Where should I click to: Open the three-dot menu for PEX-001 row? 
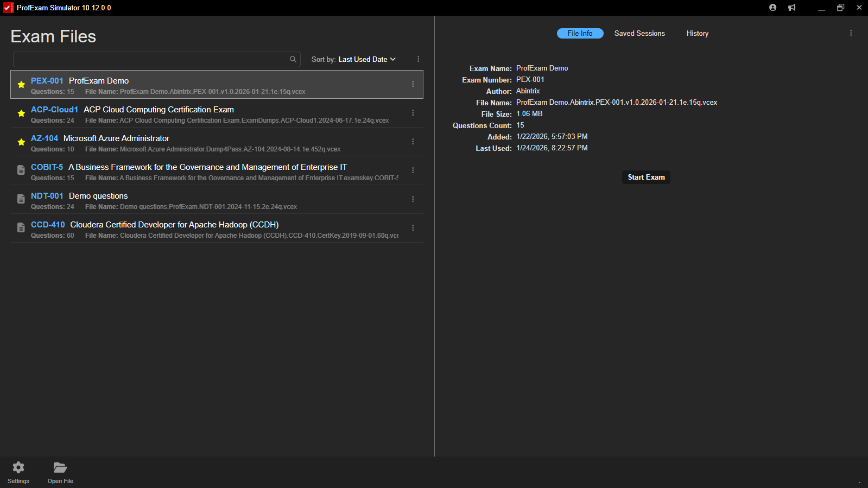pyautogui.click(x=413, y=84)
